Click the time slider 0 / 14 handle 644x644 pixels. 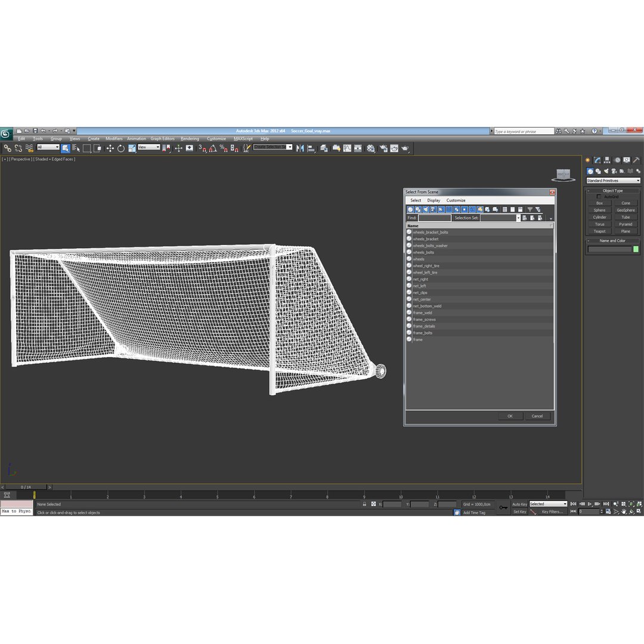(26, 487)
